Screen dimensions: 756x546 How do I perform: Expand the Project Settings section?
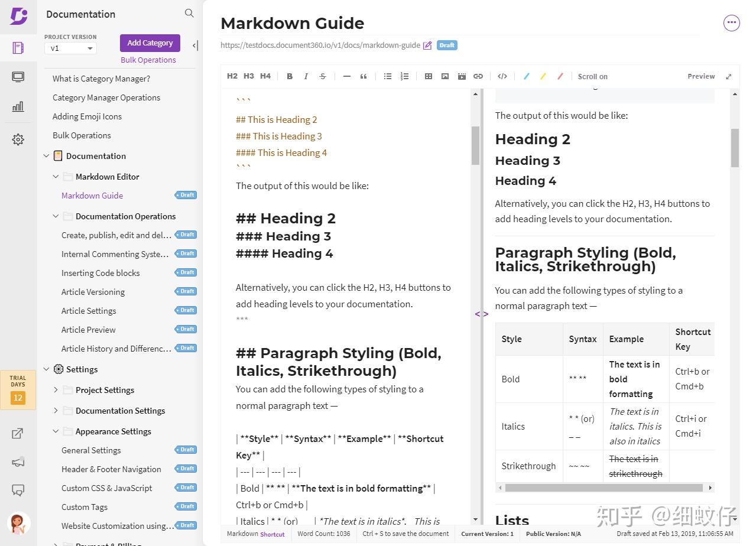pos(55,389)
